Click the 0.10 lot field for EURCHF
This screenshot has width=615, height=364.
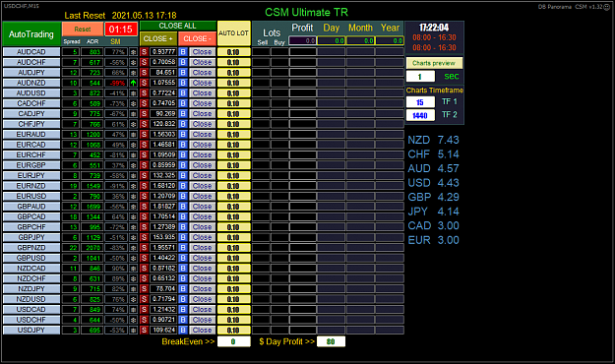[234, 154]
